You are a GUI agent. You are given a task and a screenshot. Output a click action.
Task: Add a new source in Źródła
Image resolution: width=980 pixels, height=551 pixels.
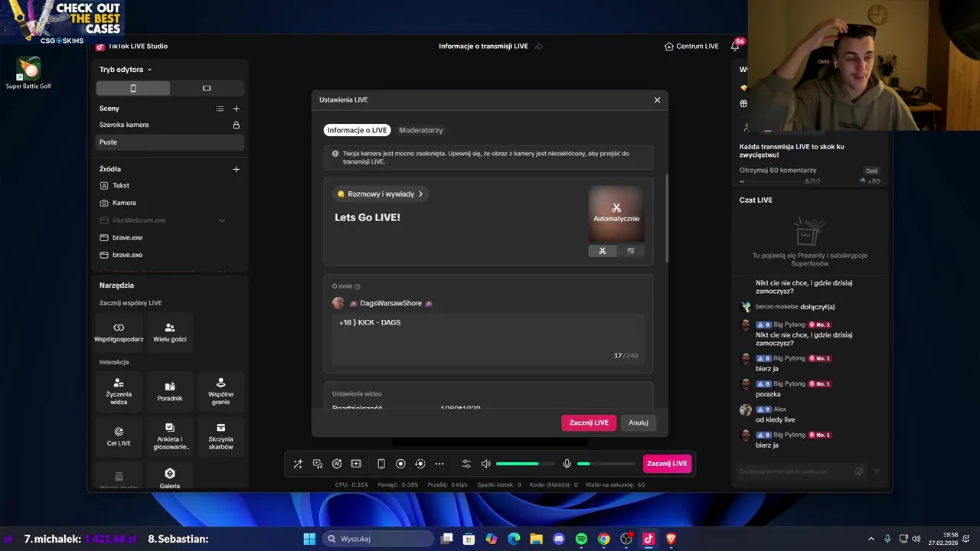click(x=236, y=169)
